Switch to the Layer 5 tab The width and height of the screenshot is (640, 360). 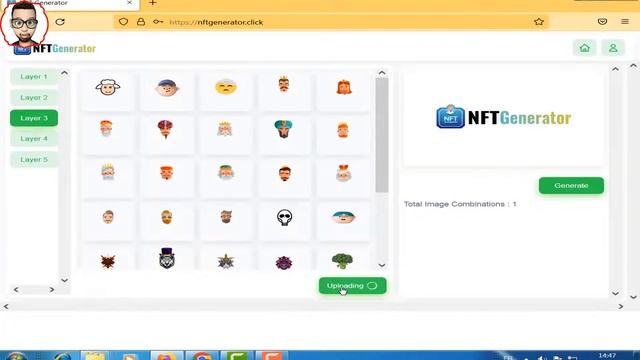(34, 160)
